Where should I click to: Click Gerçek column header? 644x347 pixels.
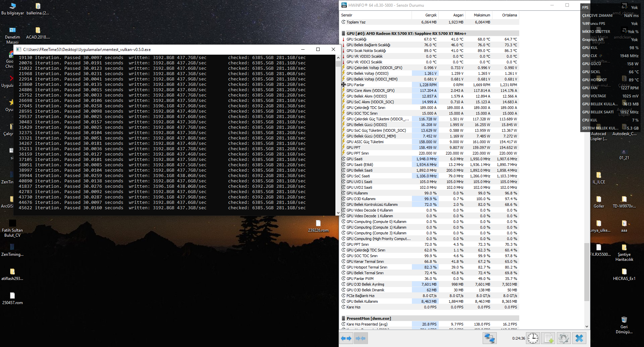[x=425, y=15]
